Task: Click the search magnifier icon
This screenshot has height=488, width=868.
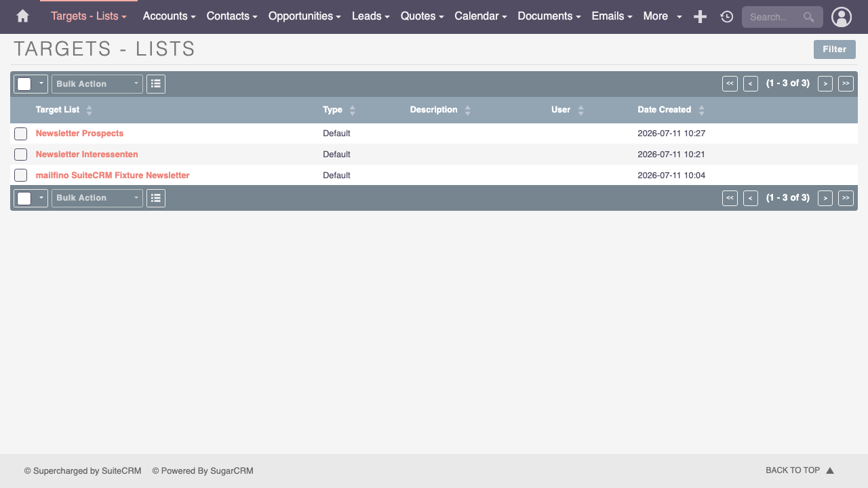Action: [808, 17]
